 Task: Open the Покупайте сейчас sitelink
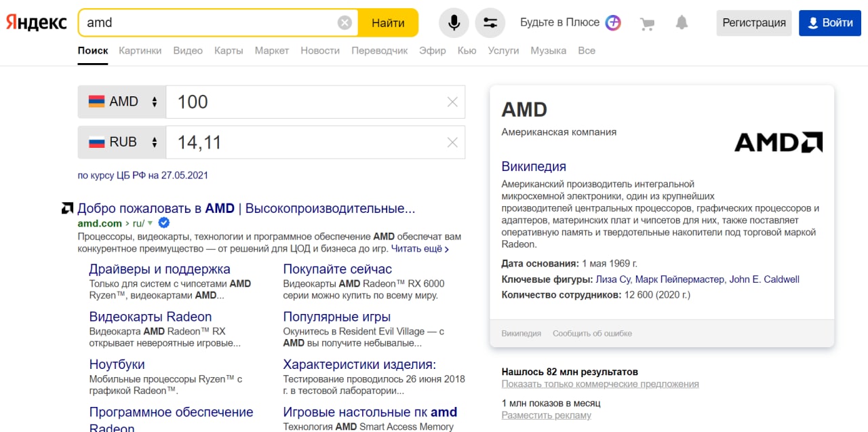click(x=338, y=269)
